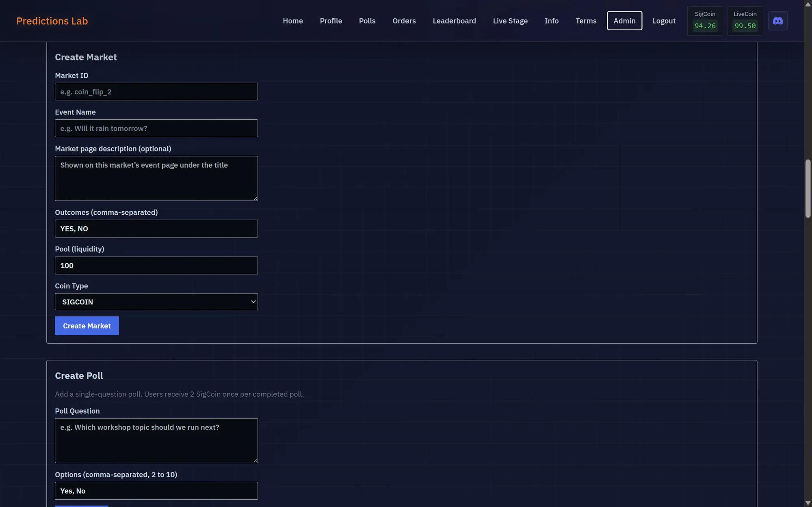Click the Create Poll heading

point(79,375)
